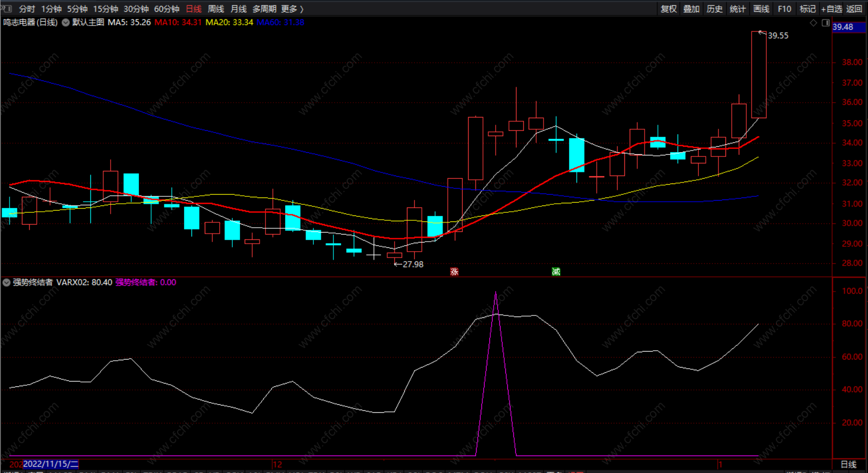Switch to 分时 intraday chart
The height and width of the screenshot is (473, 868).
point(27,9)
